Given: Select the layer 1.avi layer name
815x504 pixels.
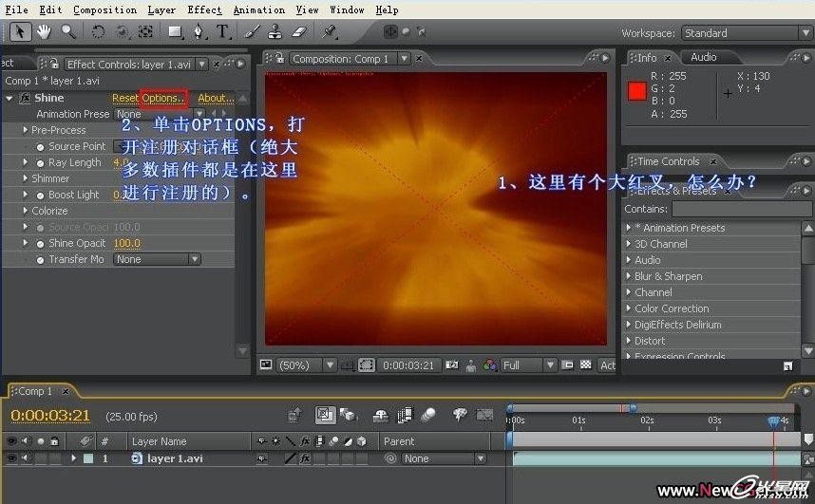Looking at the screenshot, I should tap(175, 458).
